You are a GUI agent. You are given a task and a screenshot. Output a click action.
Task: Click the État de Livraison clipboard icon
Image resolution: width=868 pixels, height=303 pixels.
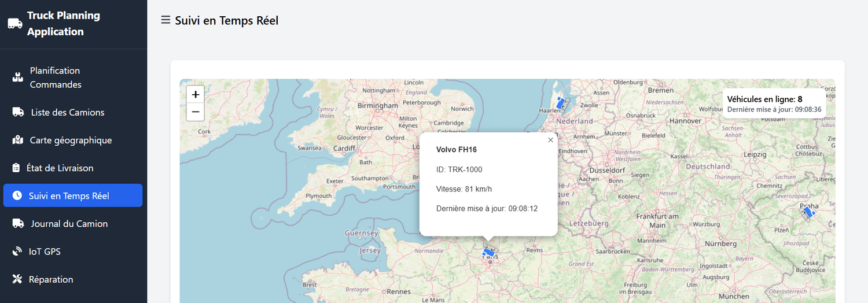17,168
